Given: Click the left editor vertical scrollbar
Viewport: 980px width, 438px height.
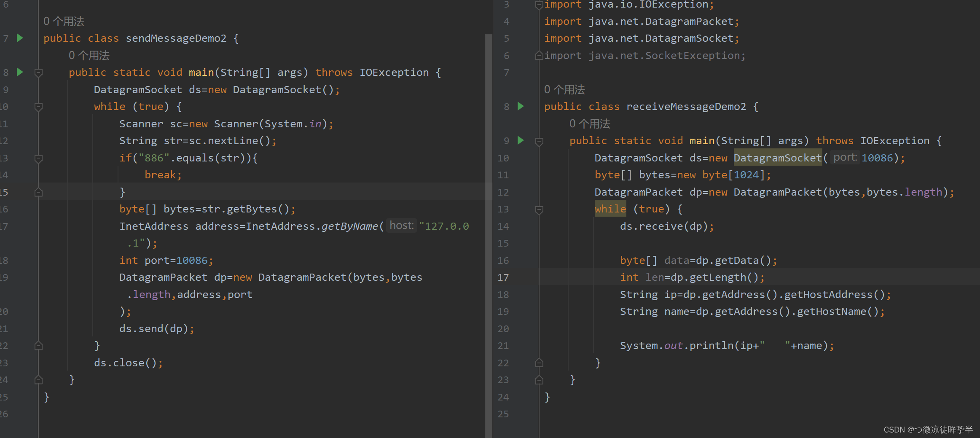Looking at the screenshot, I should pos(489,236).
